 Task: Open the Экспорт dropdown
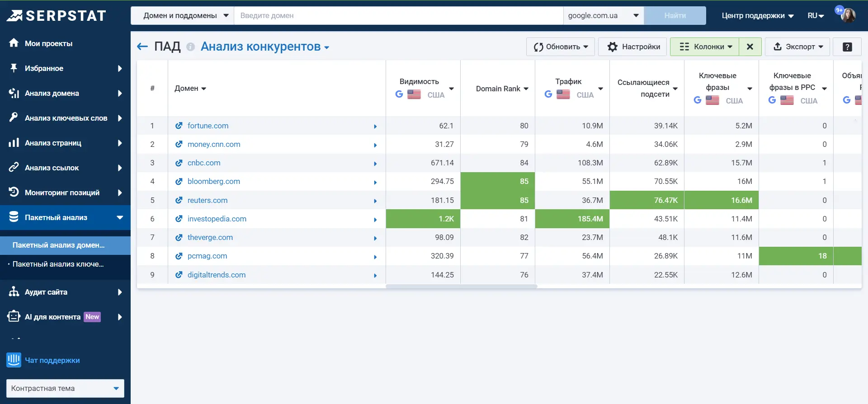tap(797, 47)
